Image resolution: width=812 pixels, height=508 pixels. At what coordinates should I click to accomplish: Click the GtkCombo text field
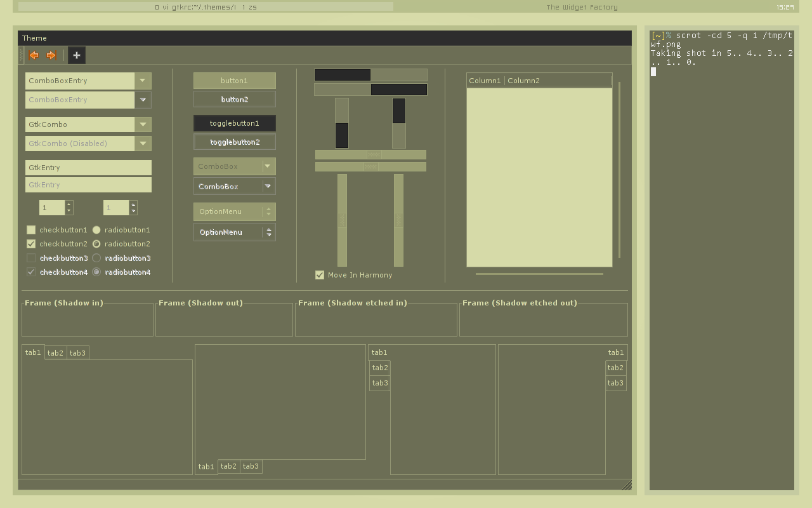tap(80, 124)
